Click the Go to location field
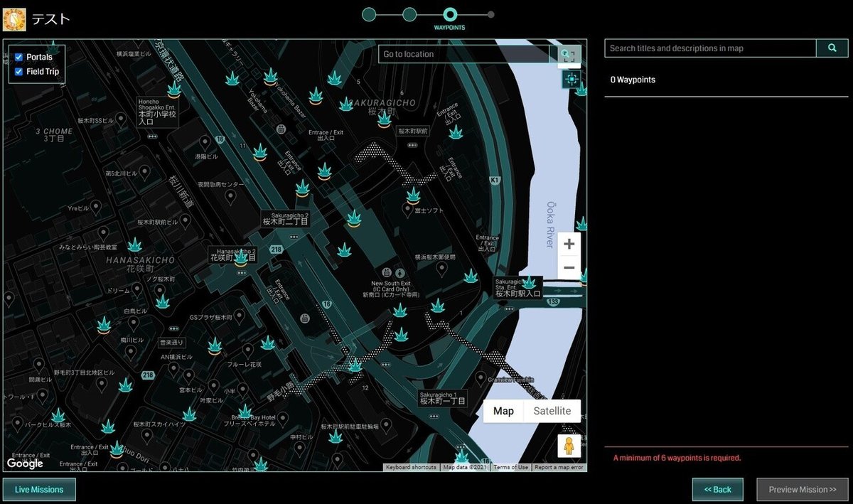 (x=464, y=54)
